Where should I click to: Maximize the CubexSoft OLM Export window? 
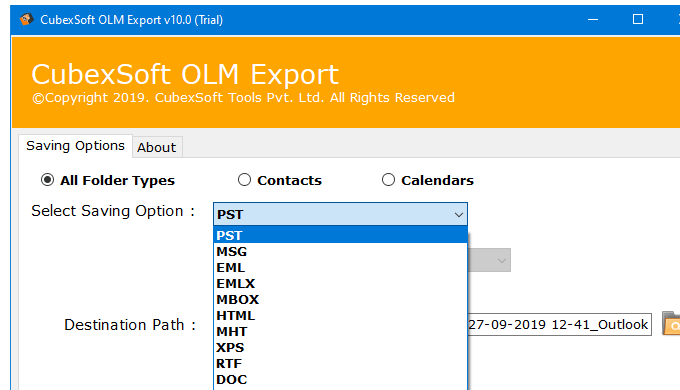click(x=638, y=20)
